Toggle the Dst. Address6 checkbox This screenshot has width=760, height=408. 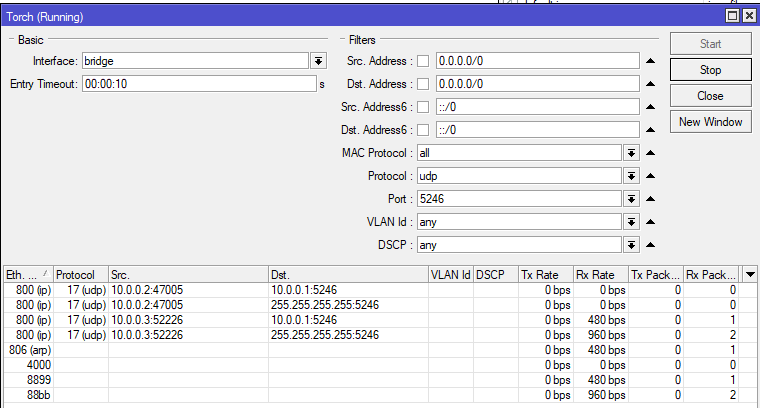(x=423, y=130)
